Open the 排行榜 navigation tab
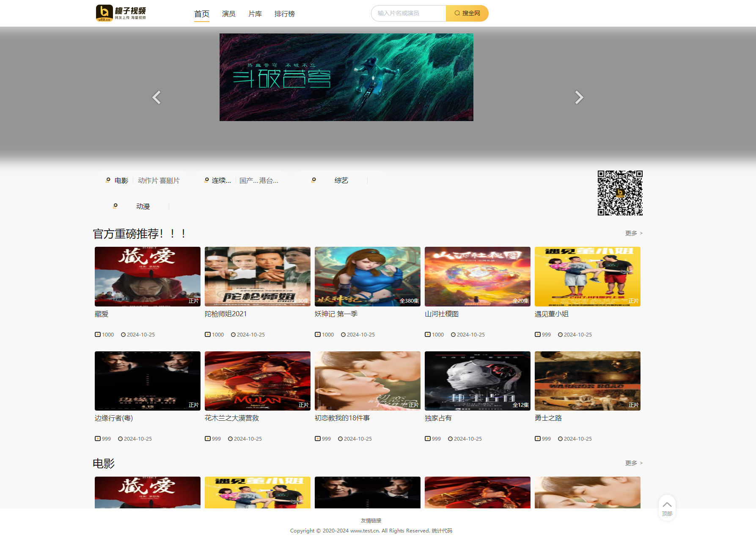756x538 pixels. coord(285,14)
